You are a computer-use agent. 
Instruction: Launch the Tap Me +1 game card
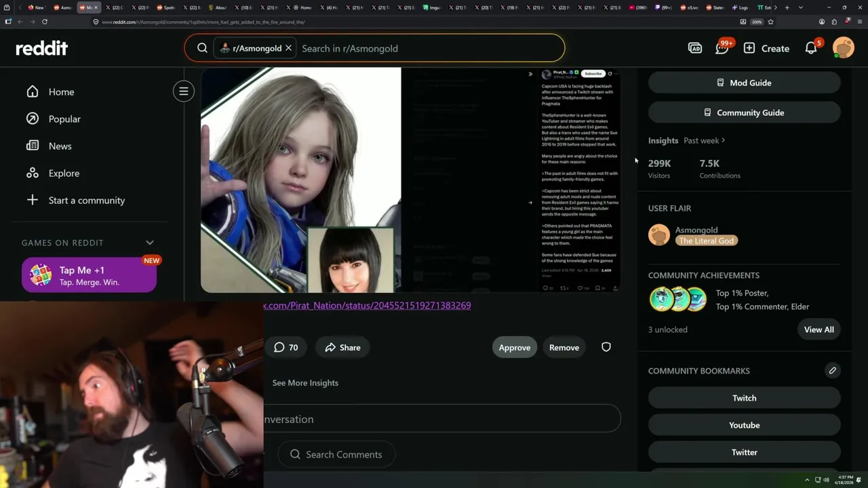click(x=89, y=275)
